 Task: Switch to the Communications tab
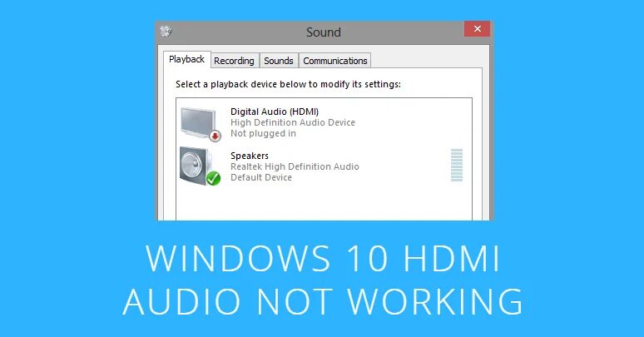(x=334, y=61)
